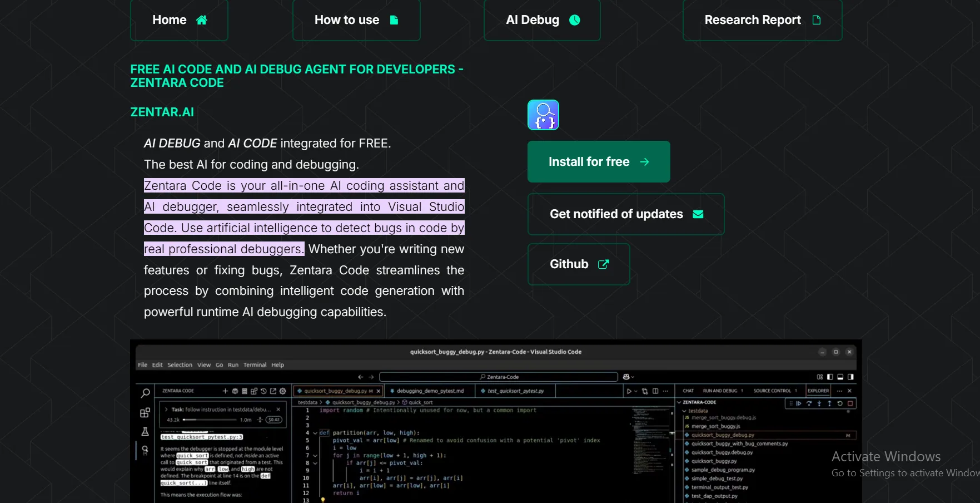This screenshot has height=503, width=980.
Task: Click debug Restart button
Action: pos(840,403)
